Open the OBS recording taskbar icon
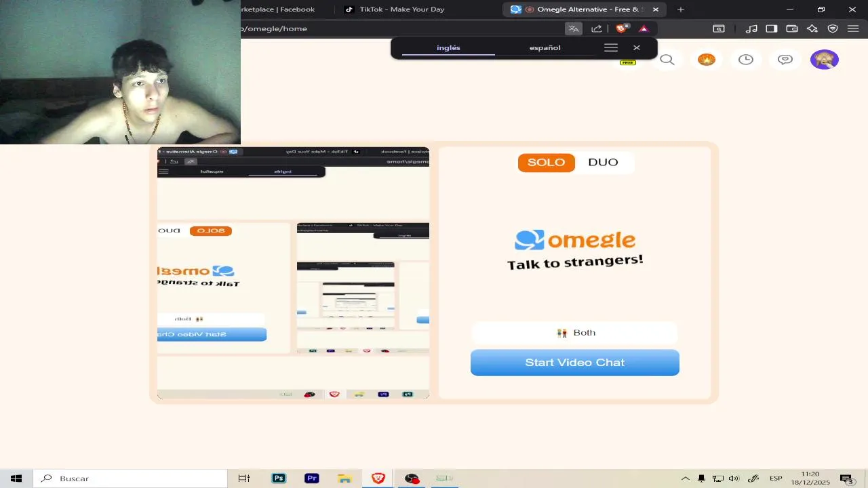The width and height of the screenshot is (868, 488). 412,479
